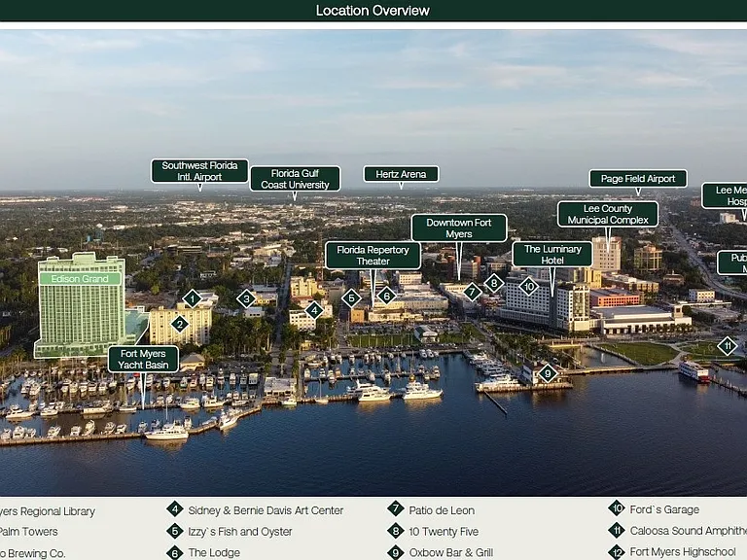Image resolution: width=747 pixels, height=560 pixels.
Task: Click the Brewing Co. legend text
Action: pos(32,554)
